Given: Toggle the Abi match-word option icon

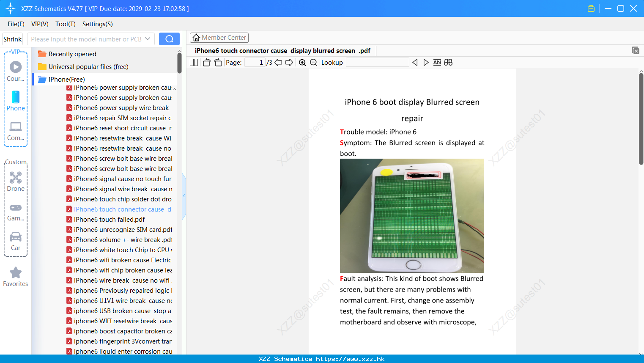Looking at the screenshot, I should coord(437,62).
